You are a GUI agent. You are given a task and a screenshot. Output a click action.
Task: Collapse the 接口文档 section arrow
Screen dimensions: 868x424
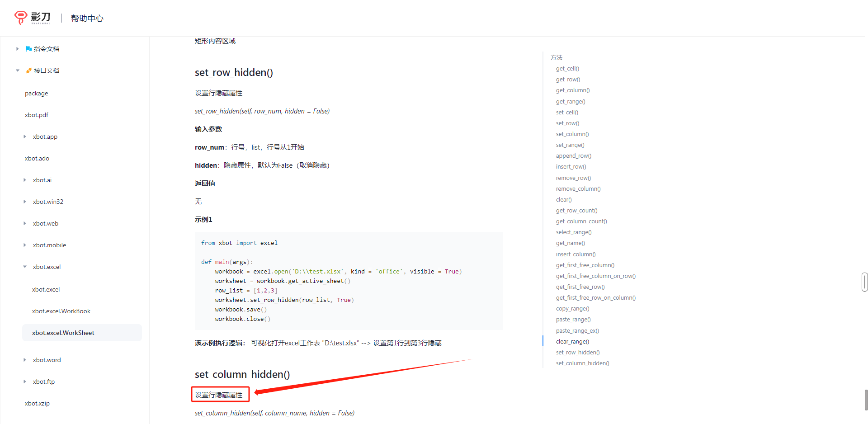point(18,71)
